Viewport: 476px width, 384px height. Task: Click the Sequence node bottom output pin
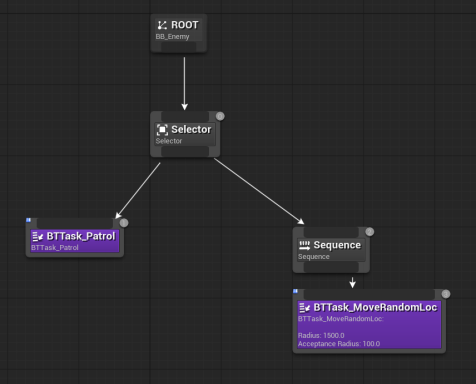click(x=331, y=267)
